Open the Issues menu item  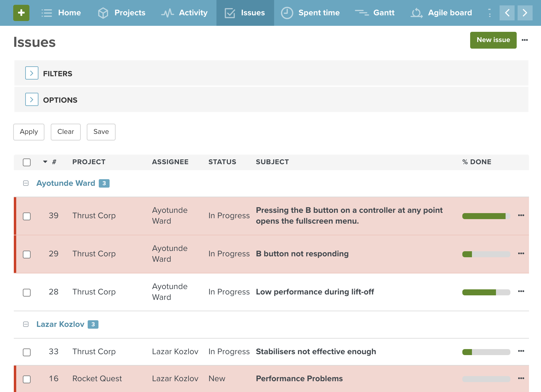245,13
